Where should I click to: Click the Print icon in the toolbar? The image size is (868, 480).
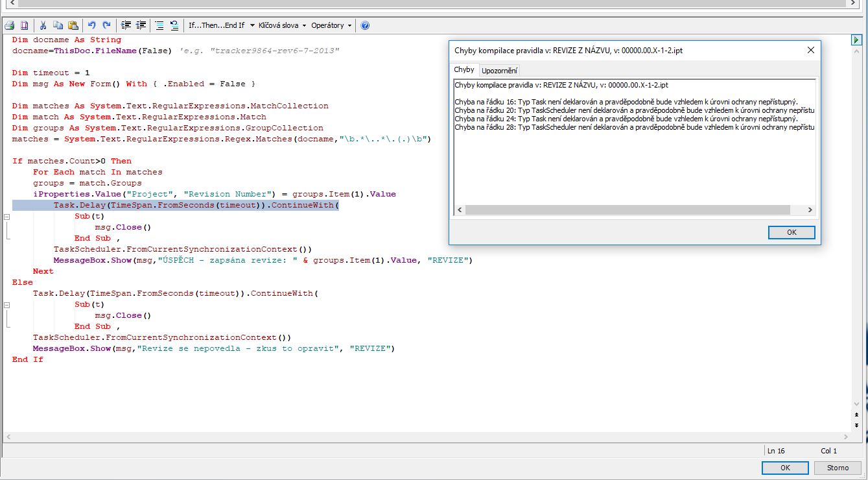pos(10,26)
